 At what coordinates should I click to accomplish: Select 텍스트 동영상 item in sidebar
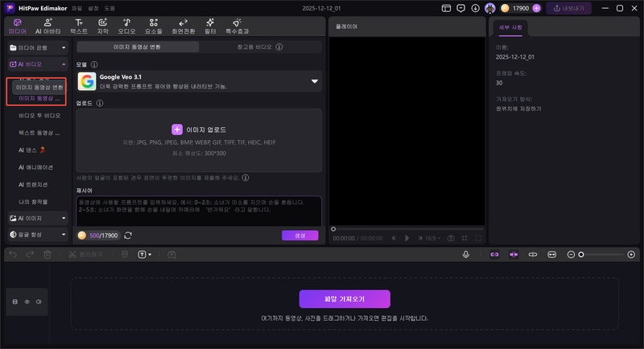(39, 133)
